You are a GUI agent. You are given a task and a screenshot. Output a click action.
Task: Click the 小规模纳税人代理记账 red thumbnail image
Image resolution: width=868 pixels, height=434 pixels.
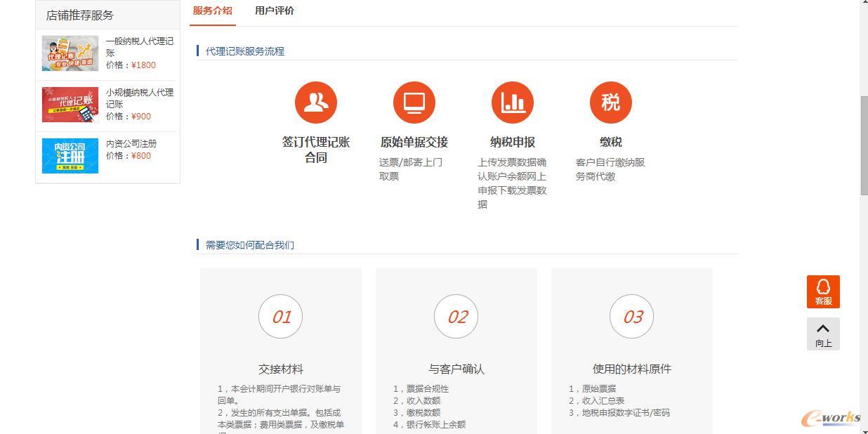(x=70, y=104)
